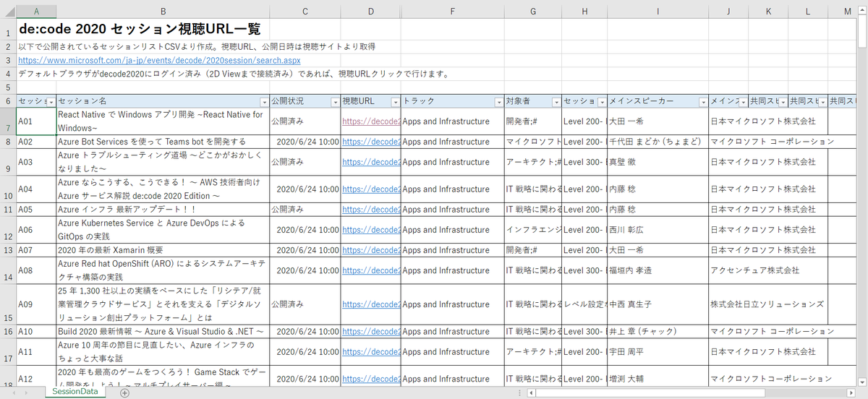Viewport: 868px width, 399px height.
Task: Select cell Azure インフラ 最新アップデート！！
Action: [163, 210]
